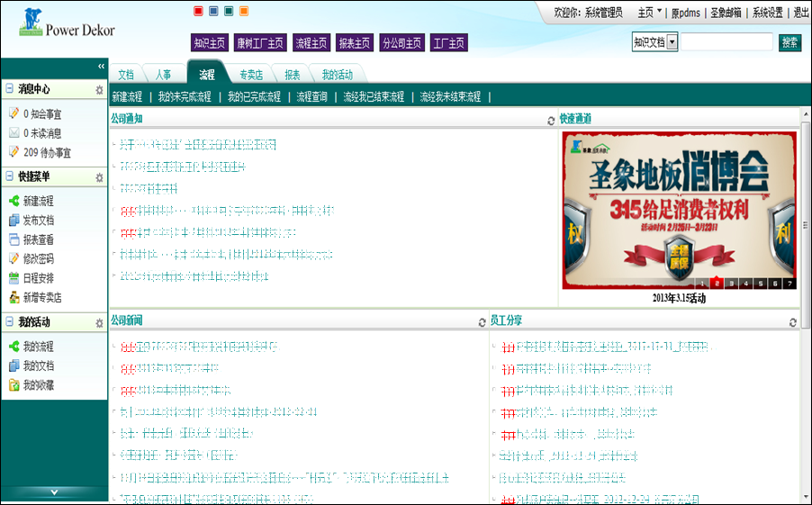812x505 pixels.
Task: Open the 知识主页 button
Action: [210, 43]
